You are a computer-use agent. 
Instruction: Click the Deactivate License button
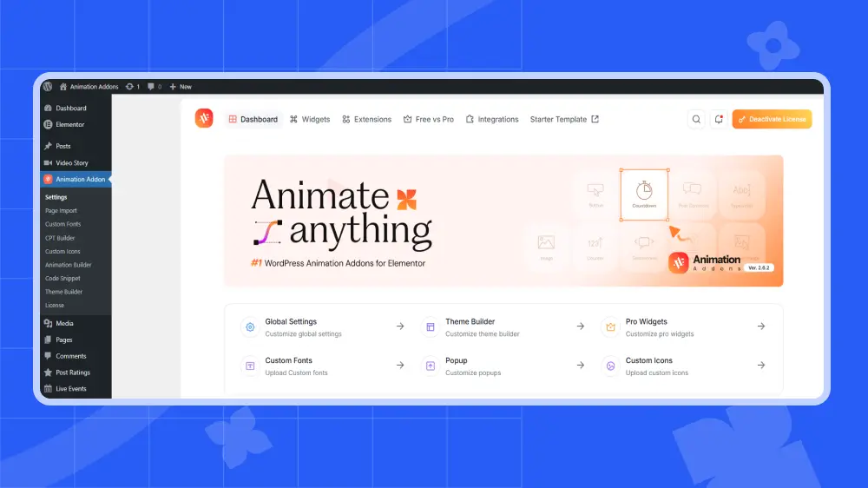pyautogui.click(x=772, y=119)
